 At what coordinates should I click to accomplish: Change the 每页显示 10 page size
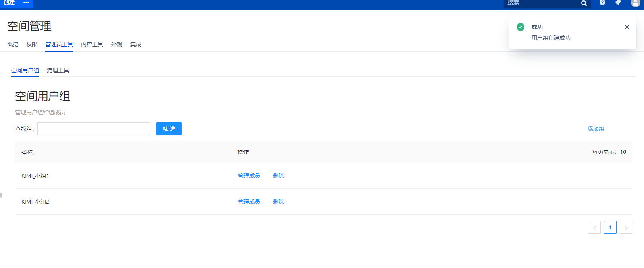[x=623, y=152]
